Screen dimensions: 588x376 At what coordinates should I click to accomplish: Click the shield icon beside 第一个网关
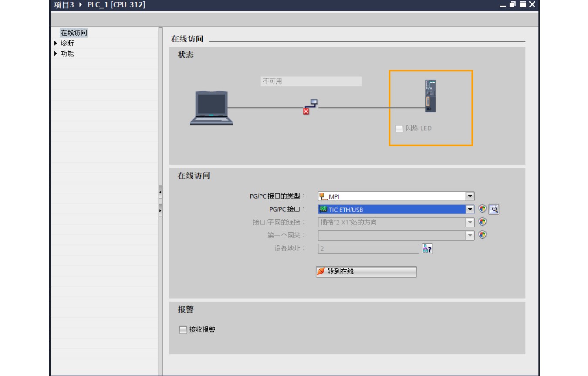[482, 235]
